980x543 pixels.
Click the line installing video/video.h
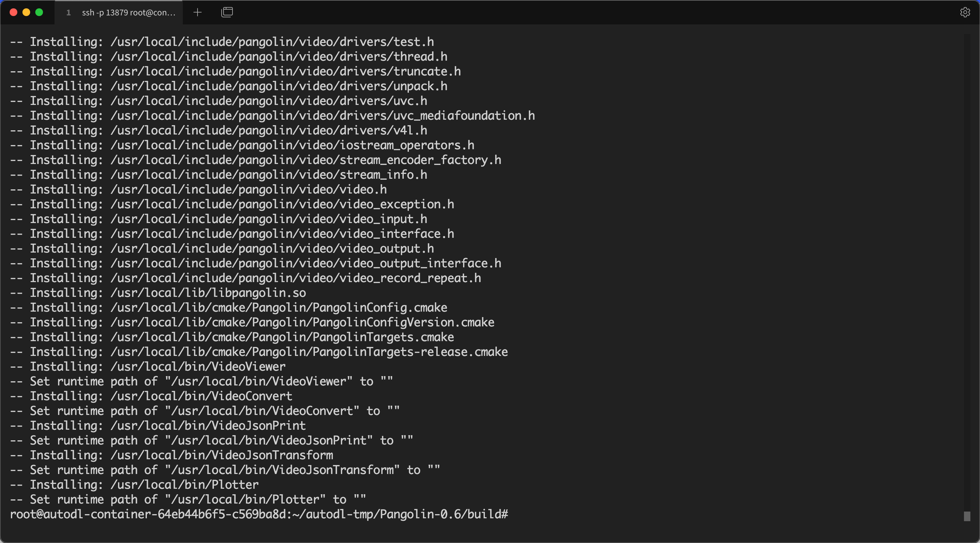pyautogui.click(x=198, y=189)
